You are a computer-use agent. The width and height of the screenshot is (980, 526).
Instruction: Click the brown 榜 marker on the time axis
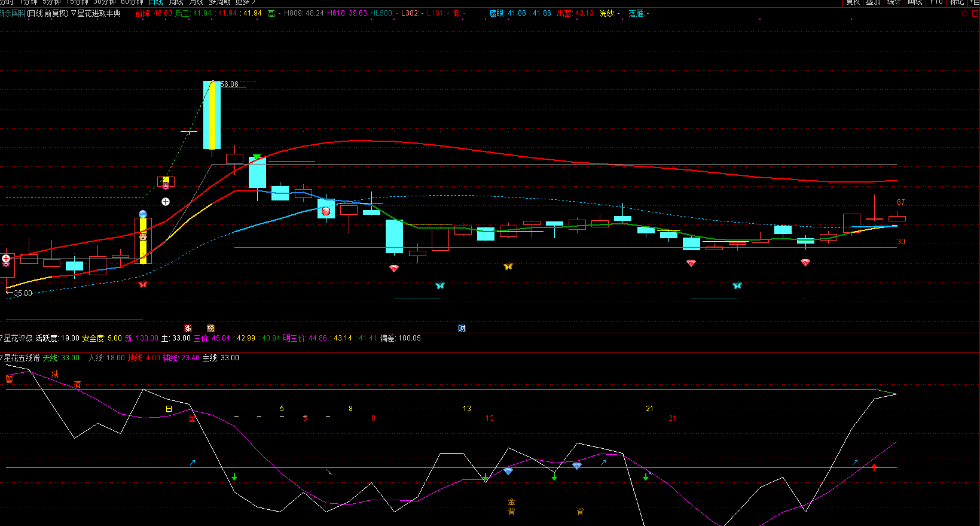(210, 328)
